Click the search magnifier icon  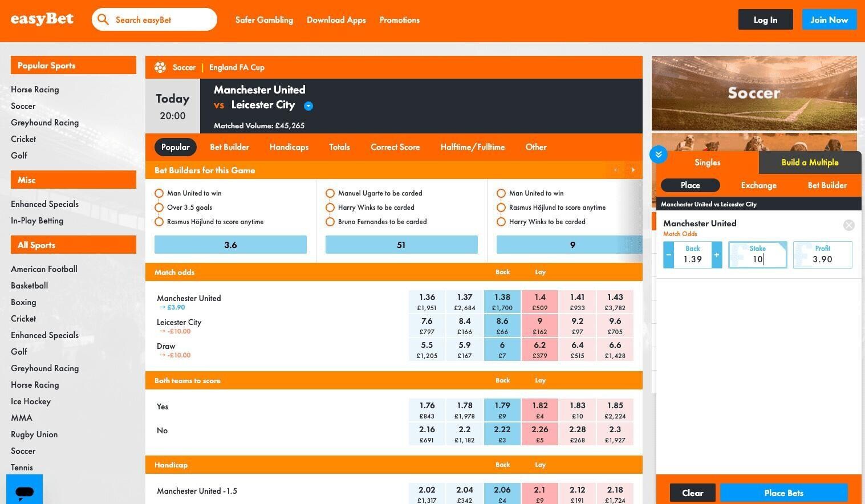point(103,20)
